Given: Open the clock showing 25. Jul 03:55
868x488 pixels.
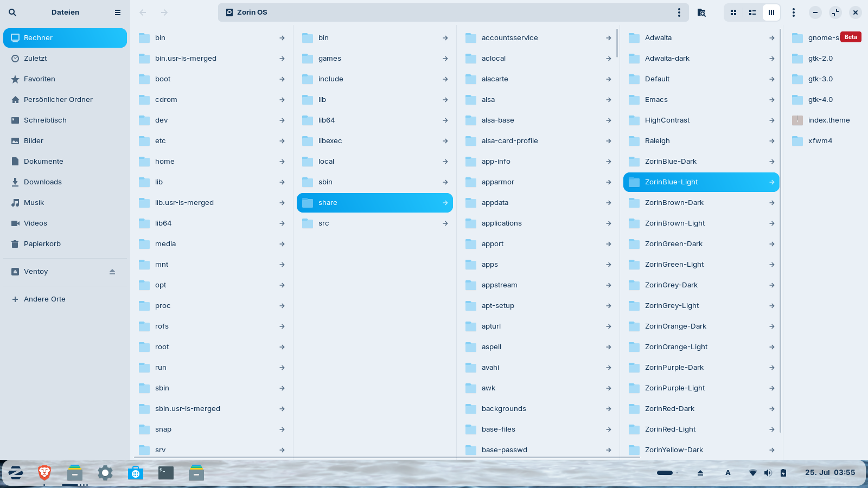Looking at the screenshot, I should tap(830, 473).
